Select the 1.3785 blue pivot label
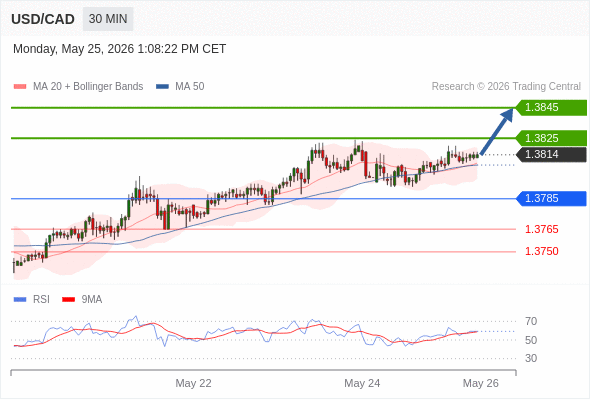 [551, 198]
